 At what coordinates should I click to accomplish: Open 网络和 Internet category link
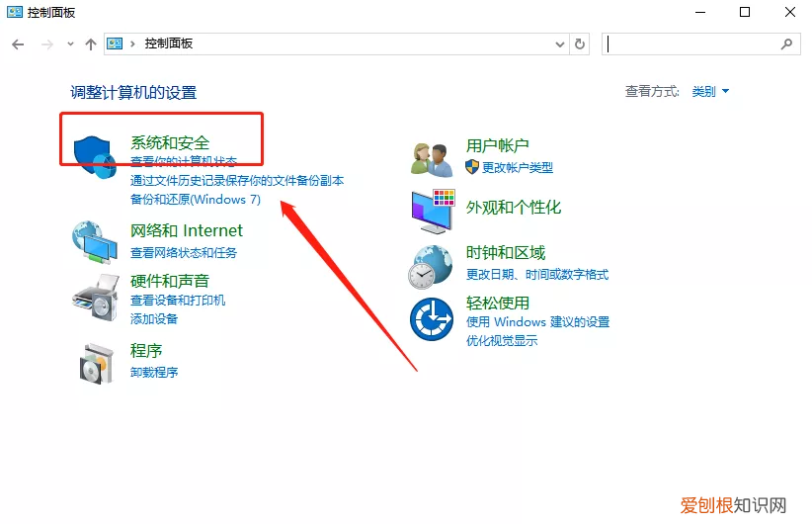(187, 230)
